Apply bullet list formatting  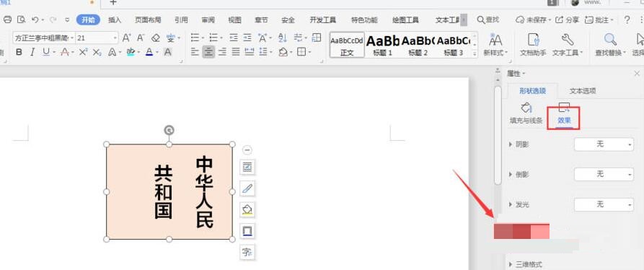pos(195,38)
